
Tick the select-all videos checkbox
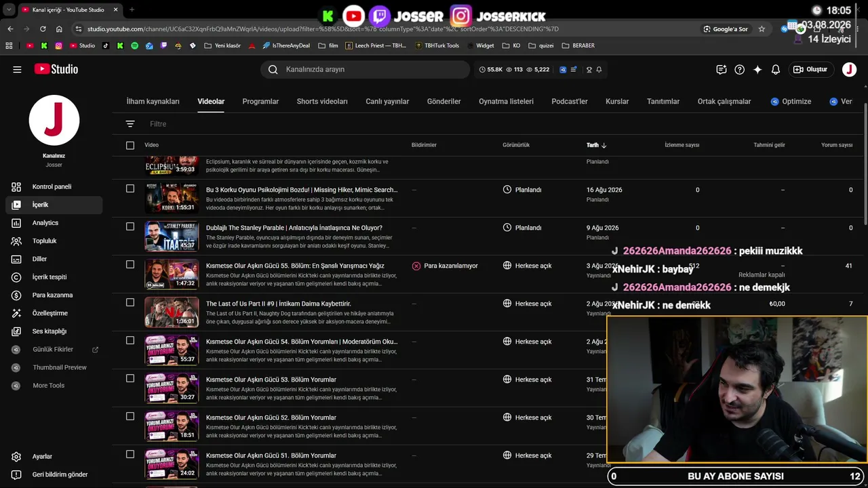tap(130, 145)
